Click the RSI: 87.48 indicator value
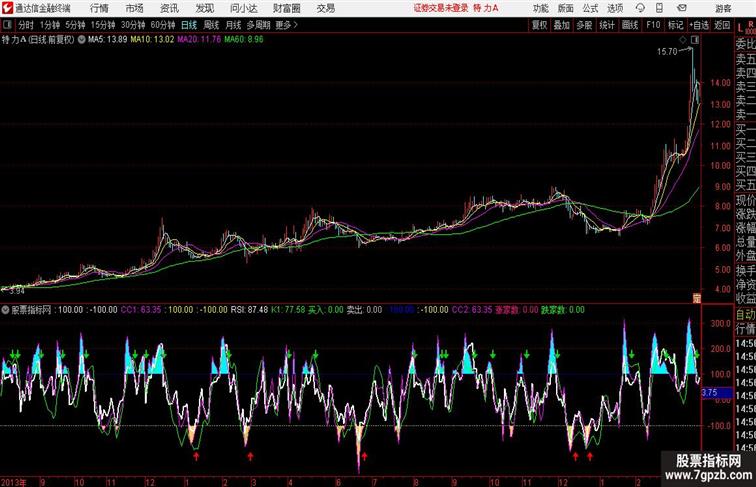756x487 pixels. tap(249, 310)
